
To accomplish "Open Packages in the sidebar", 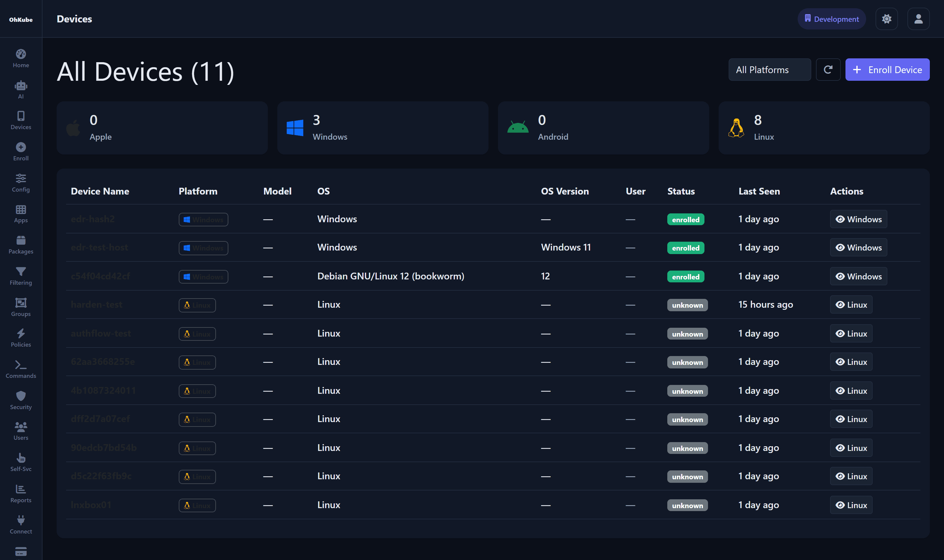I will coord(21,245).
